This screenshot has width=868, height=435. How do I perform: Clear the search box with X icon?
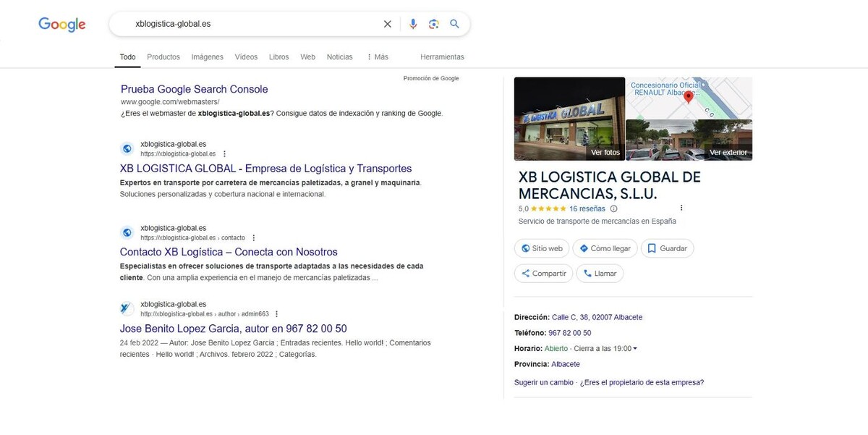click(x=388, y=24)
